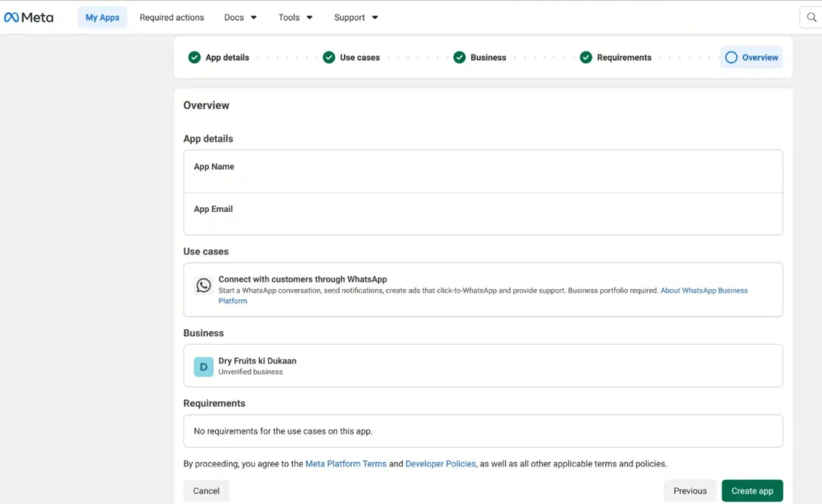Go to Required actions
This screenshot has width=822, height=504.
coord(172,18)
